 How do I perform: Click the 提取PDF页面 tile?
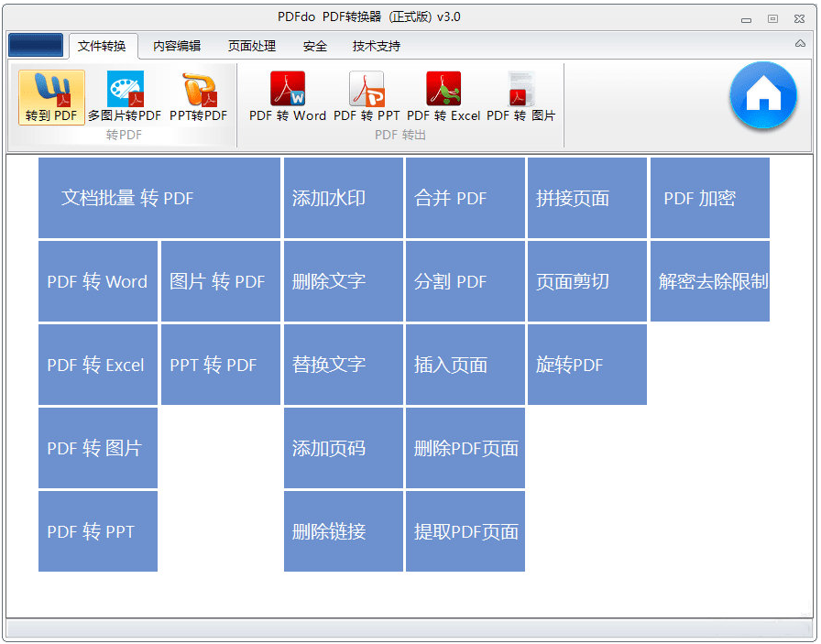[x=465, y=531]
